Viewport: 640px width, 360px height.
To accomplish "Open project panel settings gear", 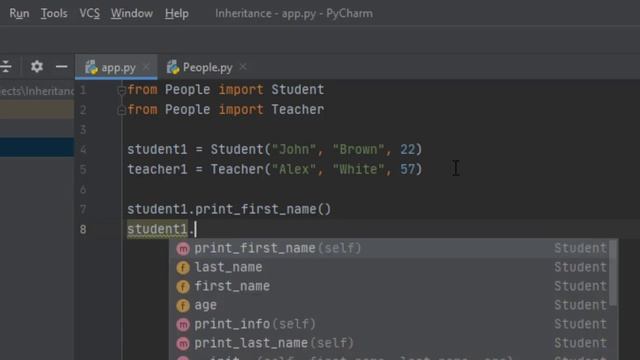I will 37,67.
